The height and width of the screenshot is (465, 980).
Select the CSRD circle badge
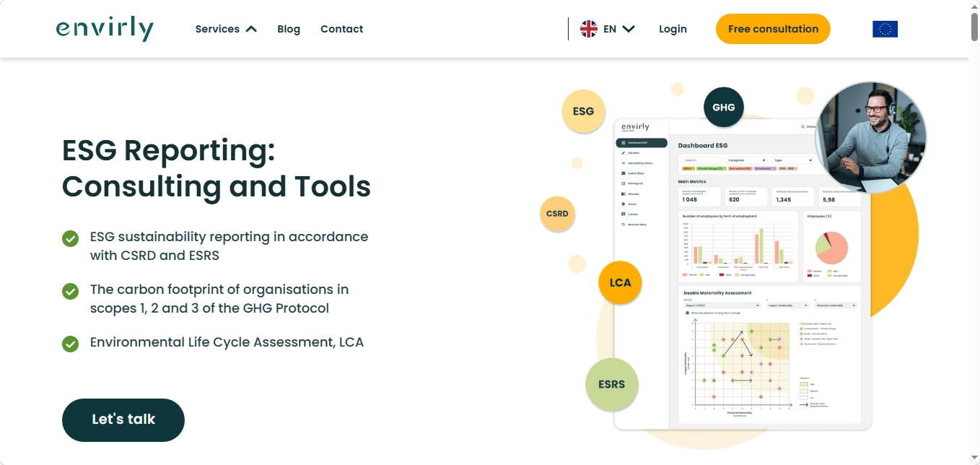click(x=557, y=214)
